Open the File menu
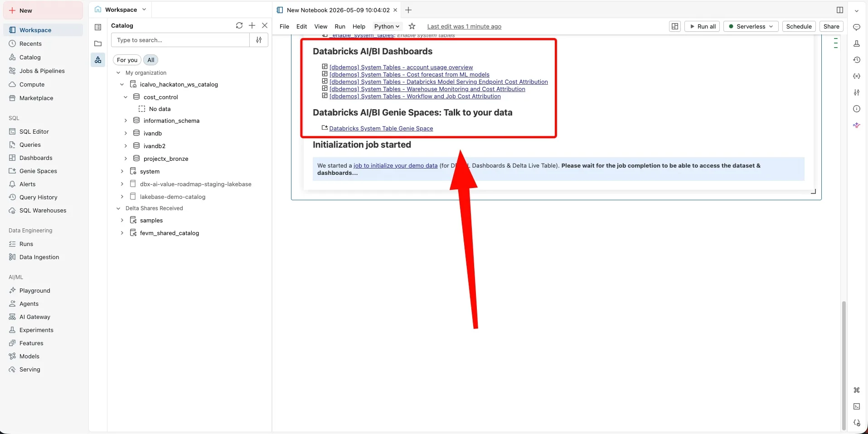 [x=284, y=26]
